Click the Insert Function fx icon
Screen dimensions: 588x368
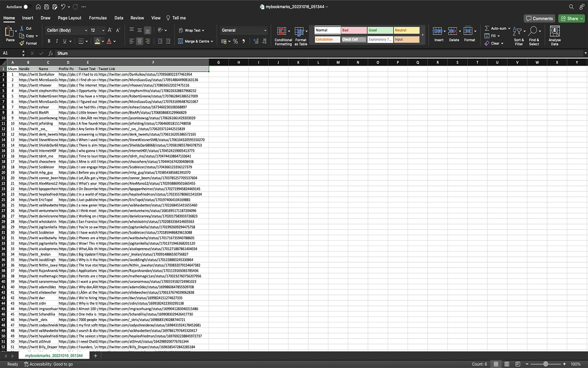tap(51, 53)
